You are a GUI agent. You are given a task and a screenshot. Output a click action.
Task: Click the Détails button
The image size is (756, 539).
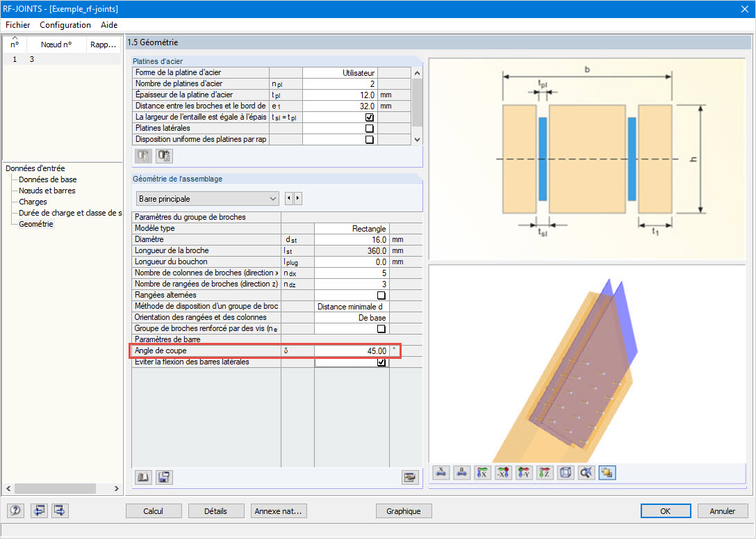coord(215,510)
